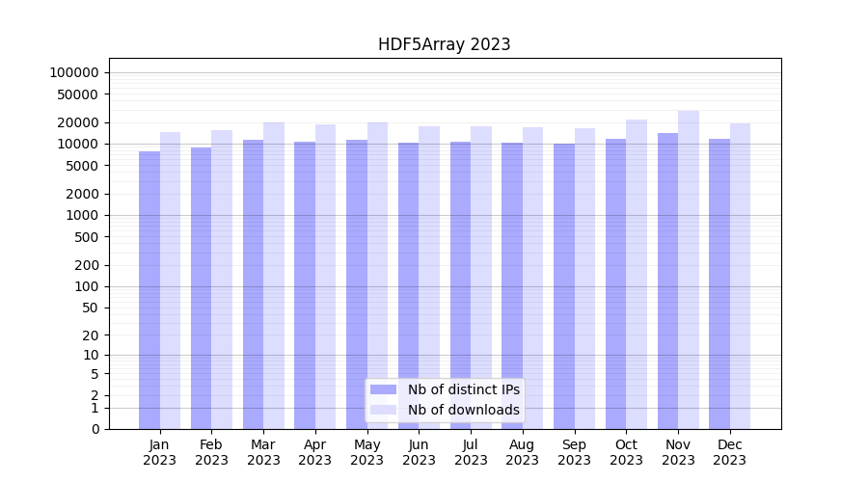The width and height of the screenshot is (868, 482).
Task: Click the February distinct IPs bar
Action: pyautogui.click(x=201, y=289)
